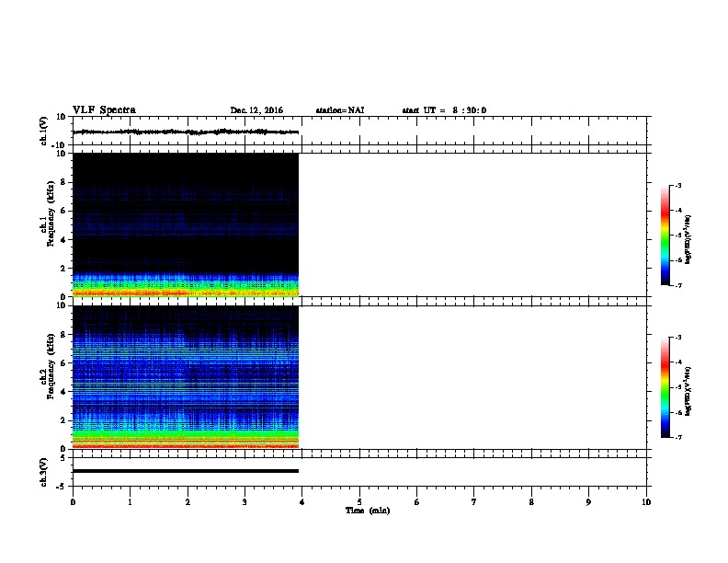The height and width of the screenshot is (563, 728).
Task: Click the time axis tick label "6"
Action: click(x=416, y=502)
